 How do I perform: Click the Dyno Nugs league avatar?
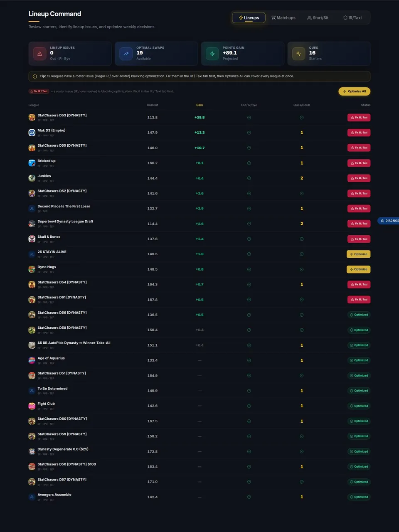tap(32, 269)
